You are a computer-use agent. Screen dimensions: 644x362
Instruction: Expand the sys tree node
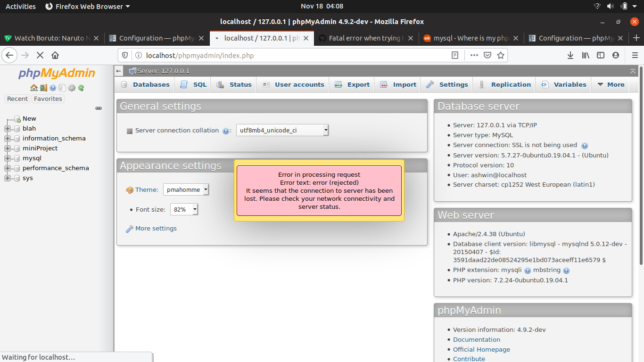[x=7, y=178]
